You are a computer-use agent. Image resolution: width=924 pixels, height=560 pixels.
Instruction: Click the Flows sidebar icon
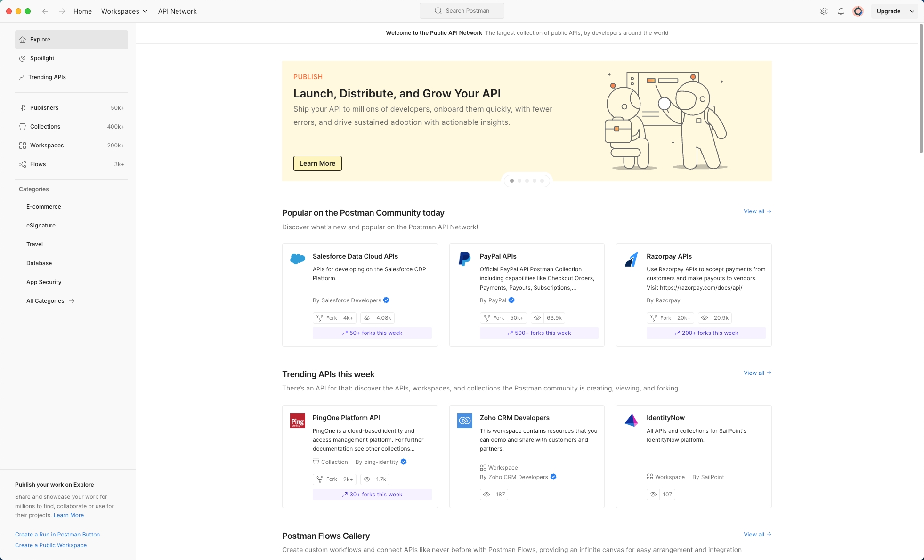point(22,164)
